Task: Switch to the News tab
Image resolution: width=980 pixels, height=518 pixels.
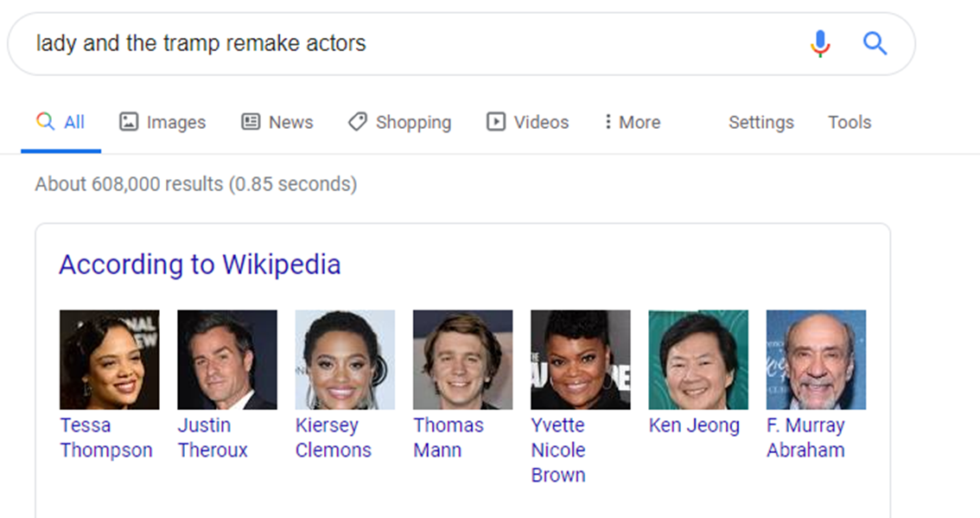Action: 277,122
